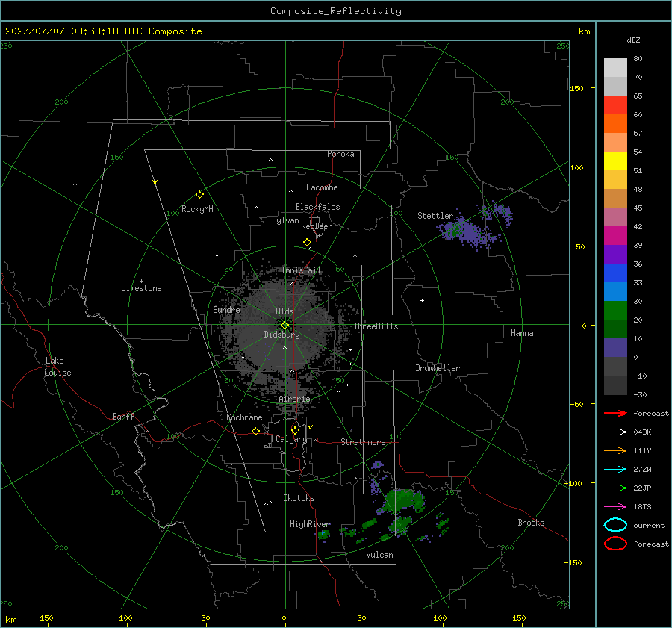Viewport: 672px width, 628px height.
Task: Select the cyan current ellipse icon
Action: 615,525
